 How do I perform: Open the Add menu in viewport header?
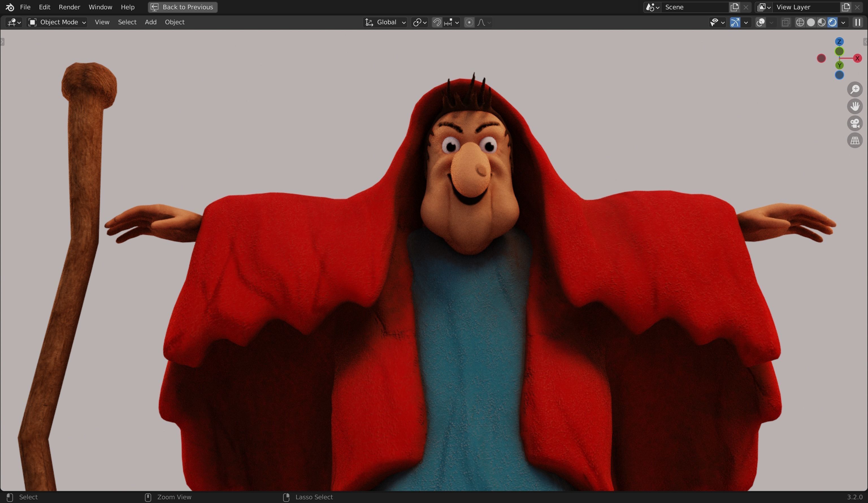pyautogui.click(x=151, y=22)
